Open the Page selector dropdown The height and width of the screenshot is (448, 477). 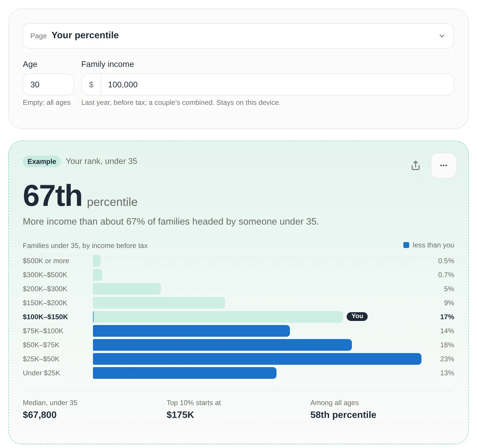(238, 36)
